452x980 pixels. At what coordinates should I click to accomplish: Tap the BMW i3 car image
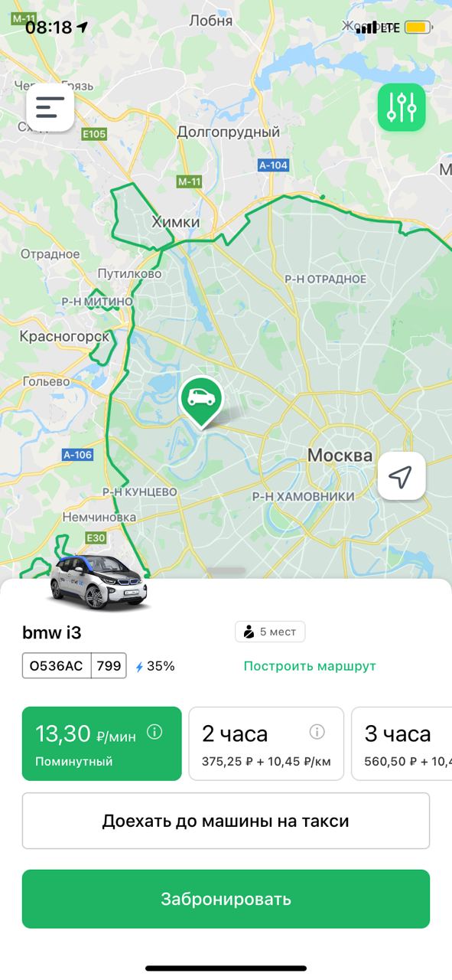point(99,582)
